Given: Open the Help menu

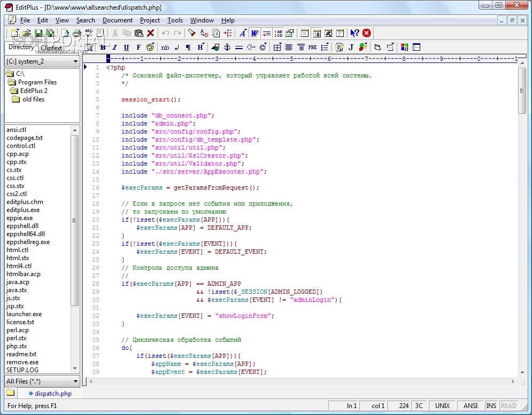Looking at the screenshot, I should (228, 20).
